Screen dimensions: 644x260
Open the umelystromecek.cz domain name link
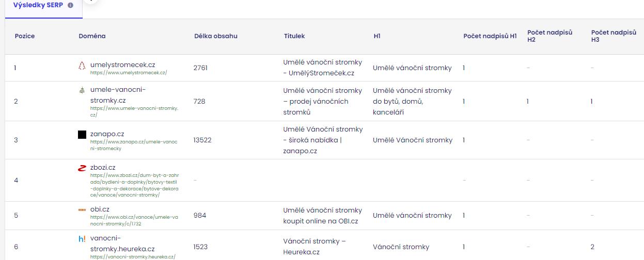pyautogui.click(x=122, y=65)
